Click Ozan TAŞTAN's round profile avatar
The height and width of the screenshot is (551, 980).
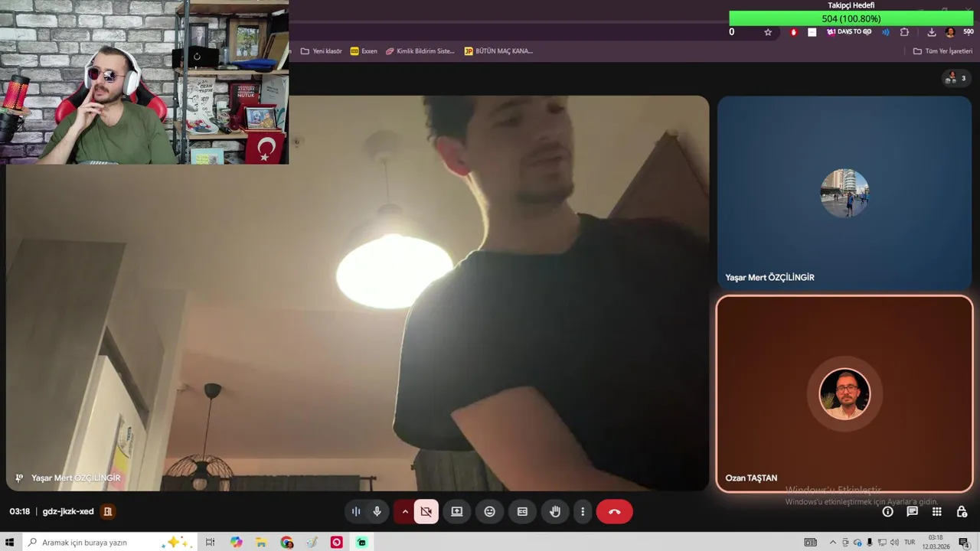click(x=844, y=394)
